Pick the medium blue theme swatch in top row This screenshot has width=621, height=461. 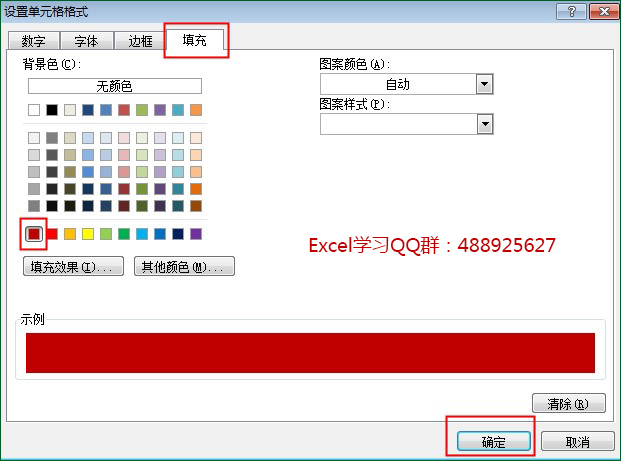pos(106,110)
